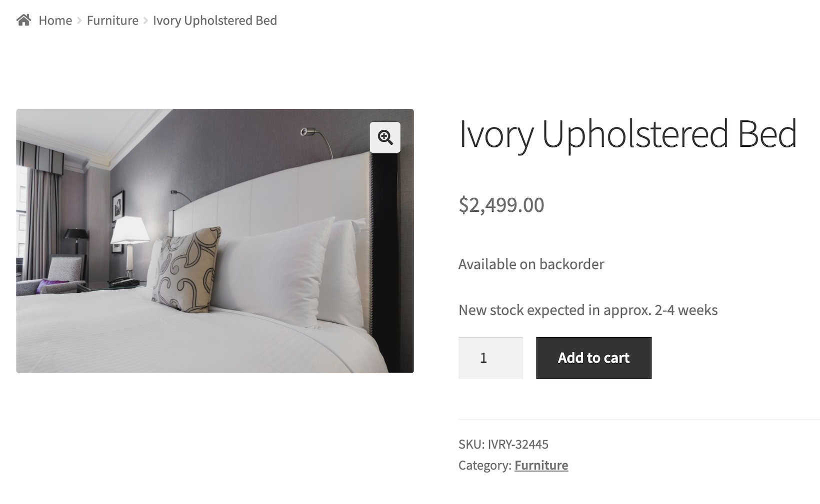Click the Category label text

coord(484,465)
